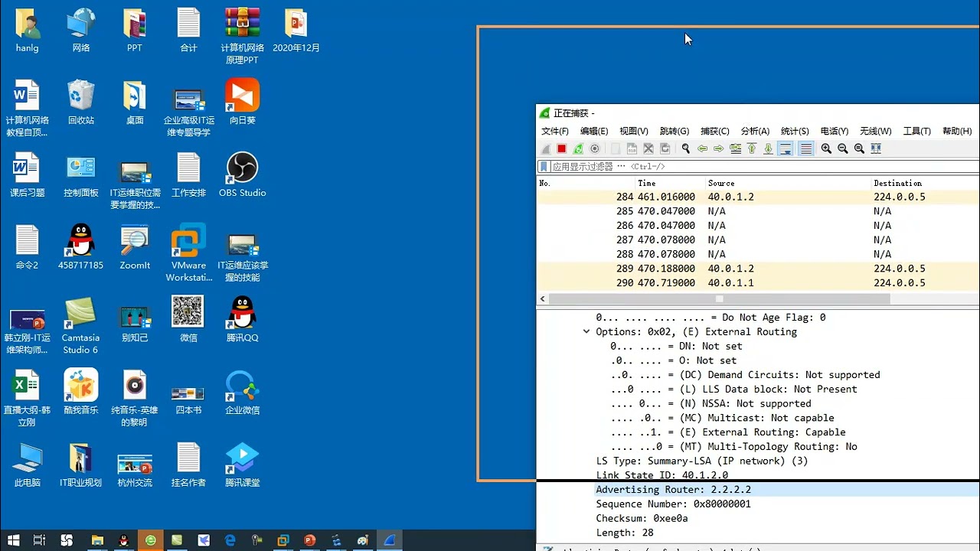The image size is (980, 551).
Task: Zoom out packet list text
Action: click(842, 148)
